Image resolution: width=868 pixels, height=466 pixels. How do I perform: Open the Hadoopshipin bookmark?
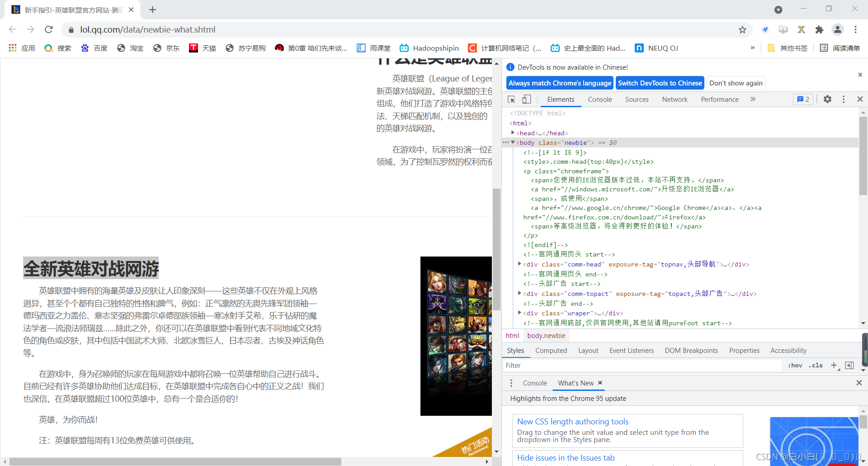click(429, 48)
